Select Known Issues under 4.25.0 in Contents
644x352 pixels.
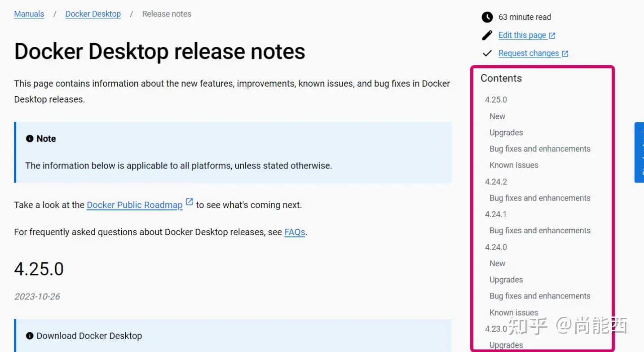click(514, 165)
